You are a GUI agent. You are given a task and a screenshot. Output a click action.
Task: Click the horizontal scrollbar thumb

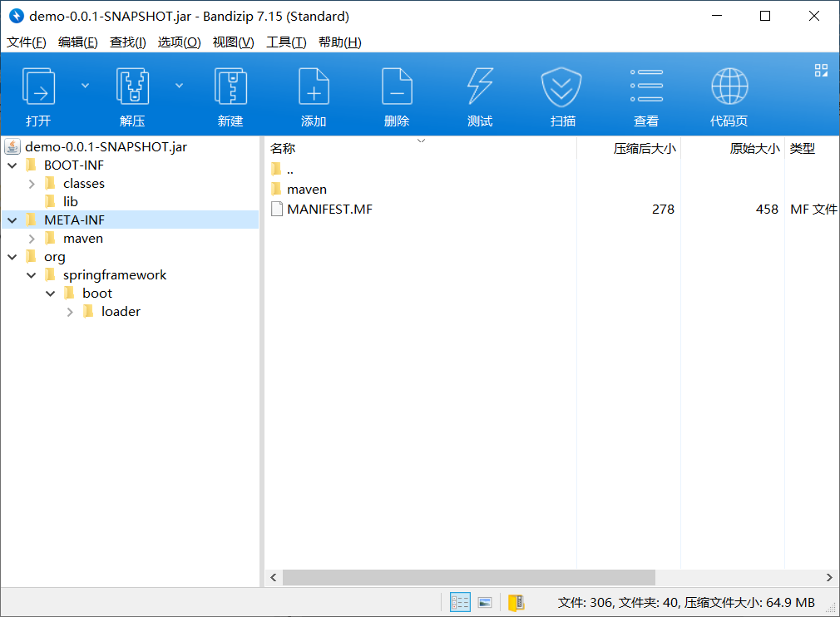[469, 577]
